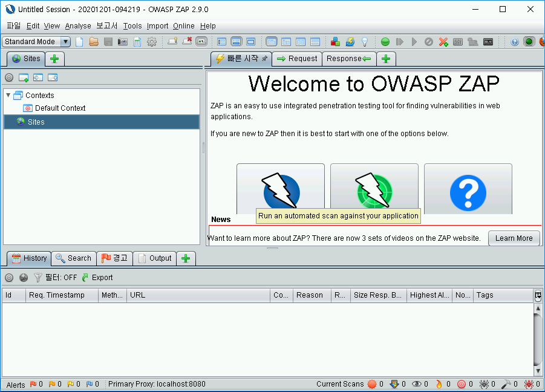The image size is (545, 392).
Task: Click the continue play icon in toolbar
Action: (414, 42)
